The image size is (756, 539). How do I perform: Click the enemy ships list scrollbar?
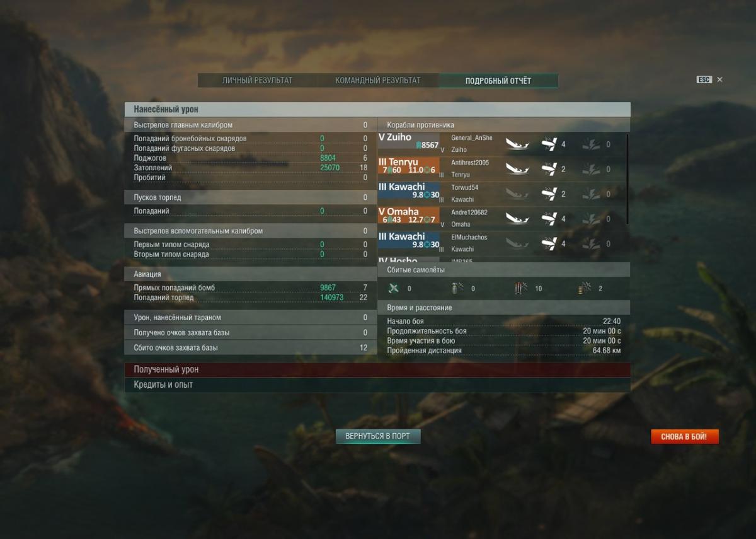(627, 178)
